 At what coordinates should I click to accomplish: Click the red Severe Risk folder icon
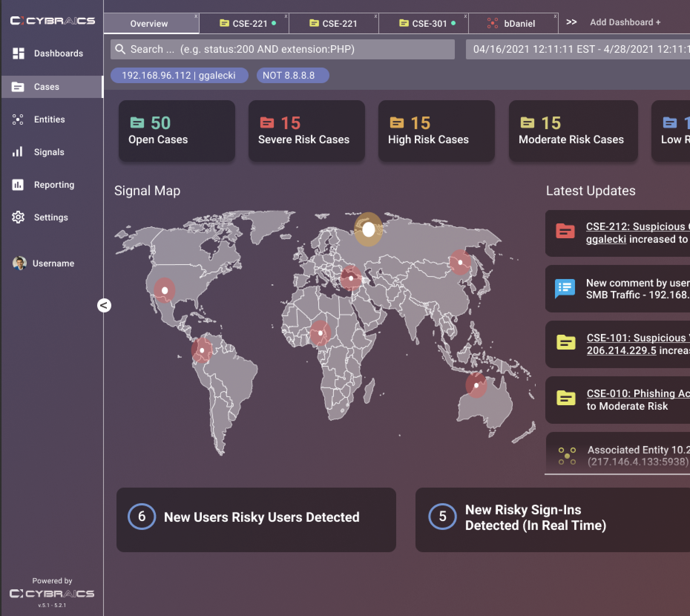coord(267,122)
